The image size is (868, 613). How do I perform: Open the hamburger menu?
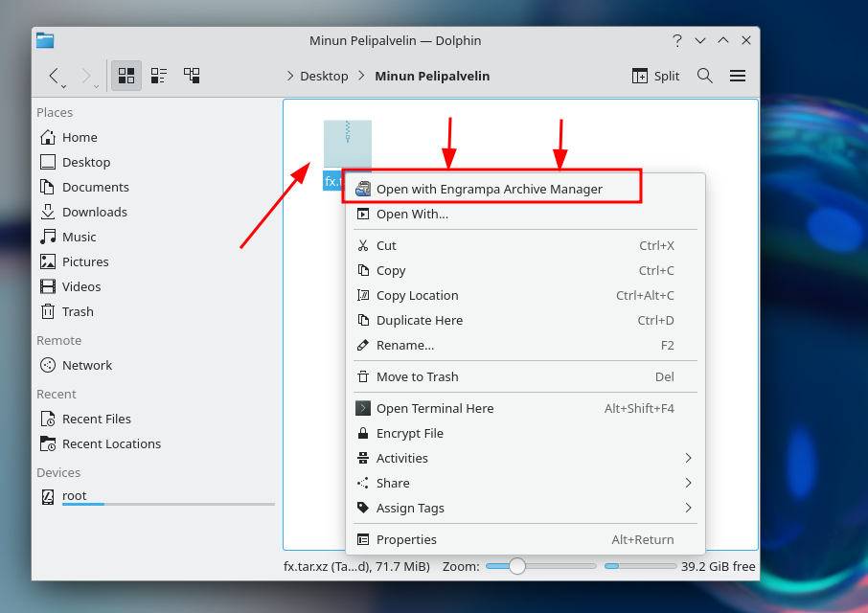tap(738, 76)
